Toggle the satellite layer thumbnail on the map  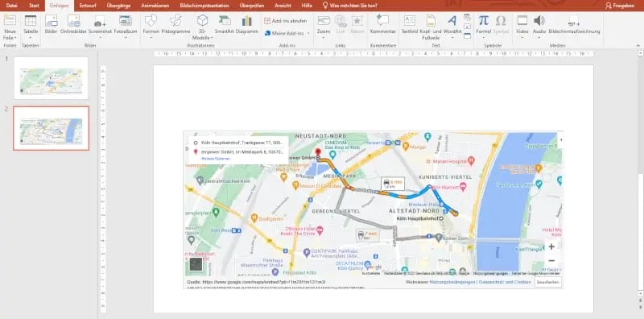[x=196, y=264]
